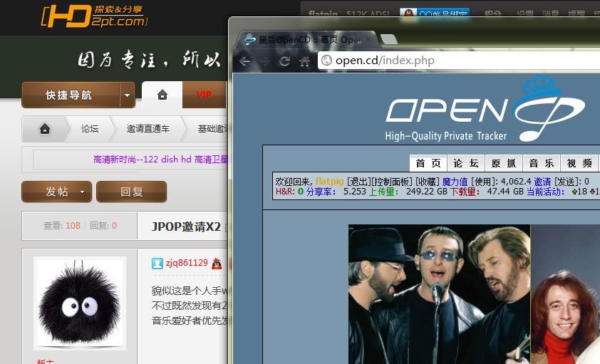Click the QQ帐号绑定 penguin icon in the top bar
600x364 pixels.
(x=409, y=13)
